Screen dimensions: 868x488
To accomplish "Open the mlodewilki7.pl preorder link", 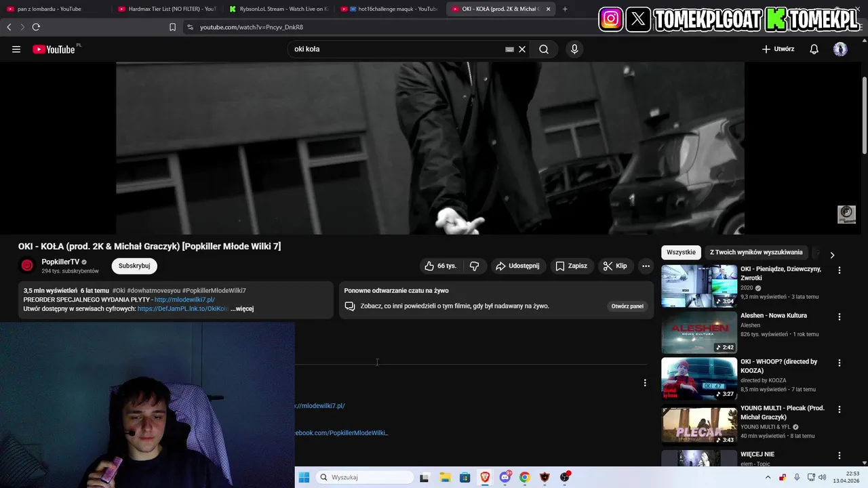I will (184, 300).
